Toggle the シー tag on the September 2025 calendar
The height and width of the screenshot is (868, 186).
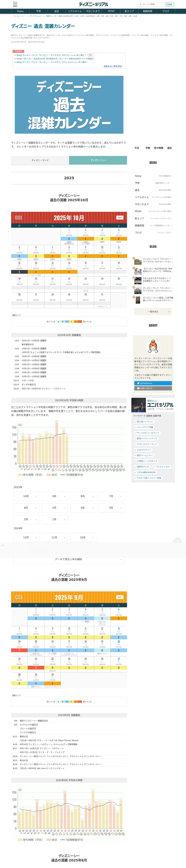[x=120, y=597]
